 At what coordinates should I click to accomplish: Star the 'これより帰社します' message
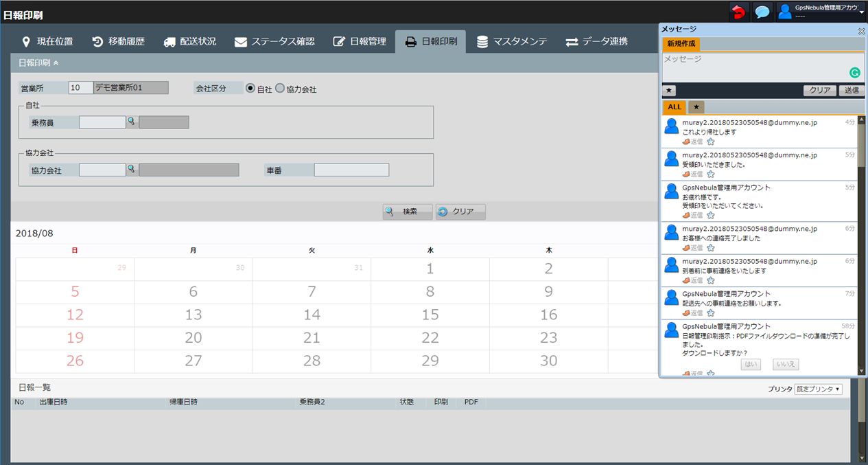[x=711, y=141]
